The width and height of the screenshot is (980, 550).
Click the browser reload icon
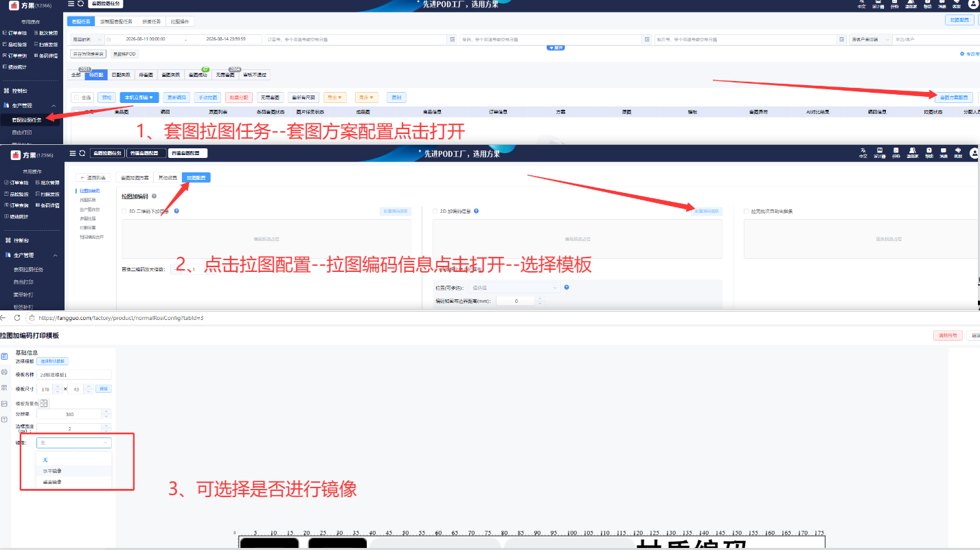pyautogui.click(x=17, y=318)
